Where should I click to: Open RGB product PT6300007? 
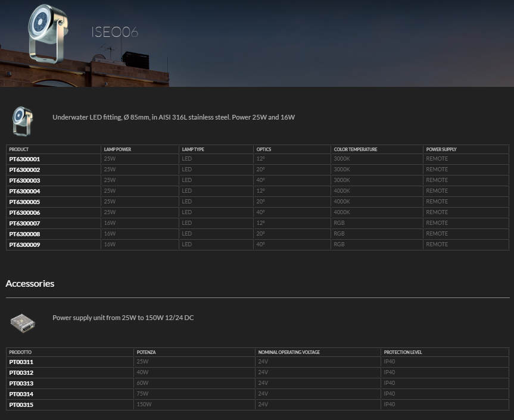pos(24,224)
